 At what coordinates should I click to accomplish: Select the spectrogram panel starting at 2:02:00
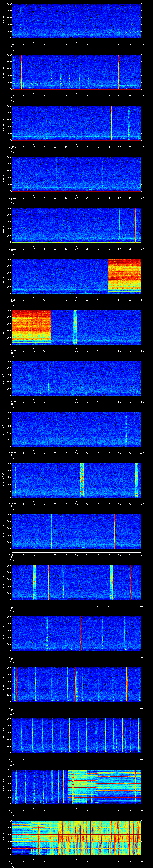coord(76,72)
